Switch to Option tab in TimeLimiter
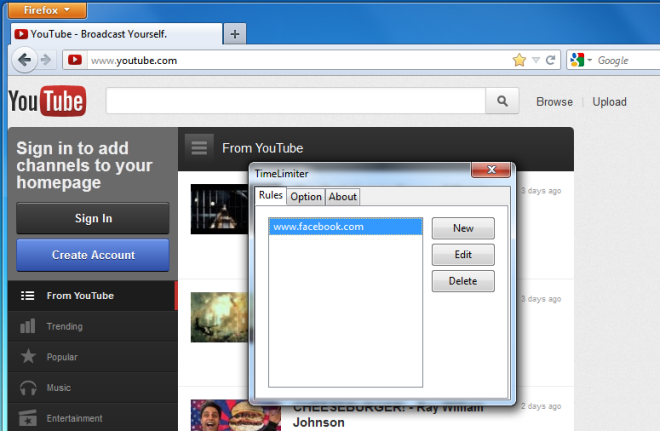This screenshot has height=431, width=660. (x=306, y=197)
